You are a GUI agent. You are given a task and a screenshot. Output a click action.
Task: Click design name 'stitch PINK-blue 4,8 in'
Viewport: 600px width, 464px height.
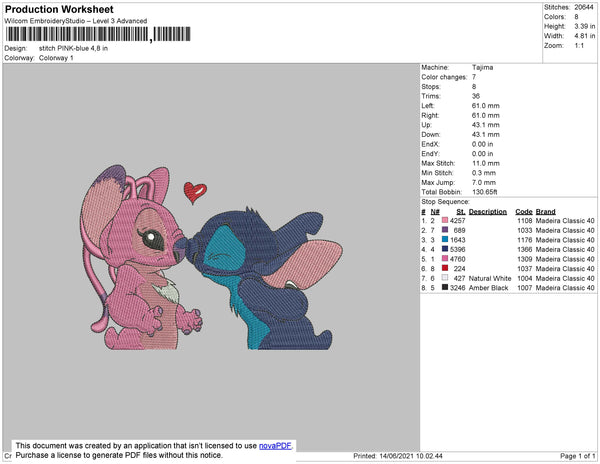(x=73, y=48)
